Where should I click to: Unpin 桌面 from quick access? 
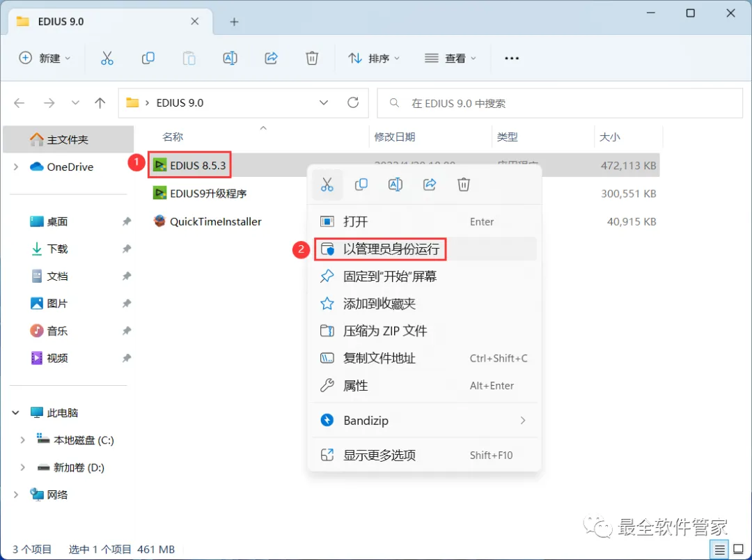point(126,221)
